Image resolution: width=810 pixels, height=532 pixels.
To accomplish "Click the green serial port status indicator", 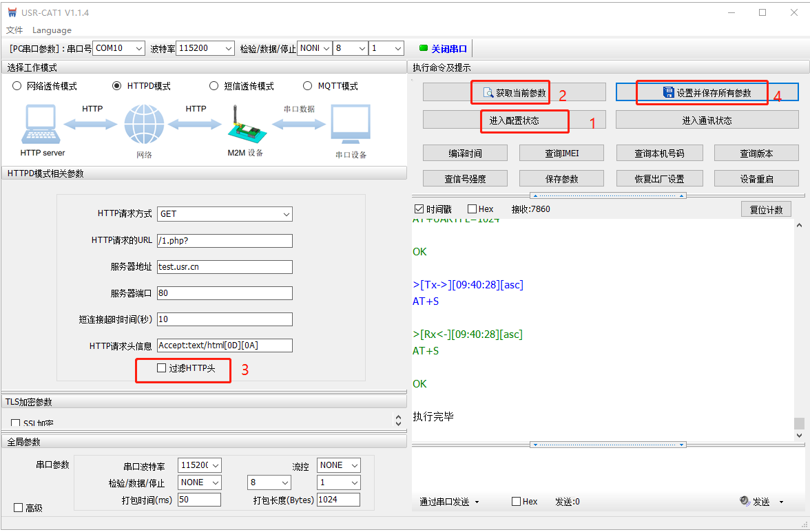I will coord(423,48).
